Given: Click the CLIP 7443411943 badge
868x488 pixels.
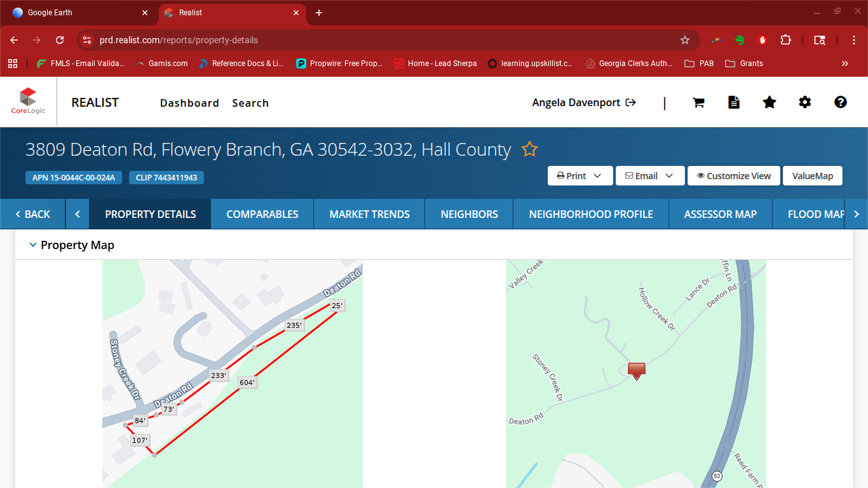Looking at the screenshot, I should click(x=166, y=177).
